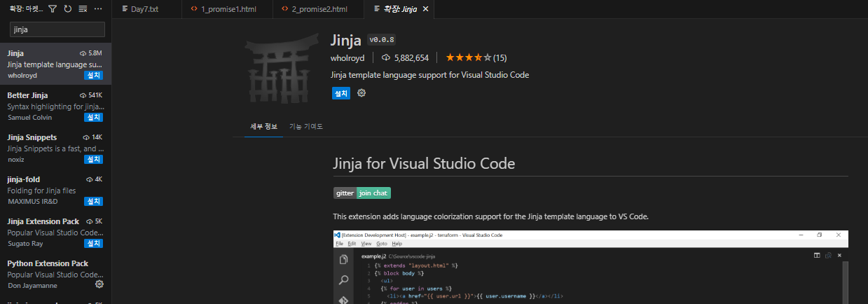868x304 pixels.
Task: Filter extensions with the funnel icon
Action: 53,9
